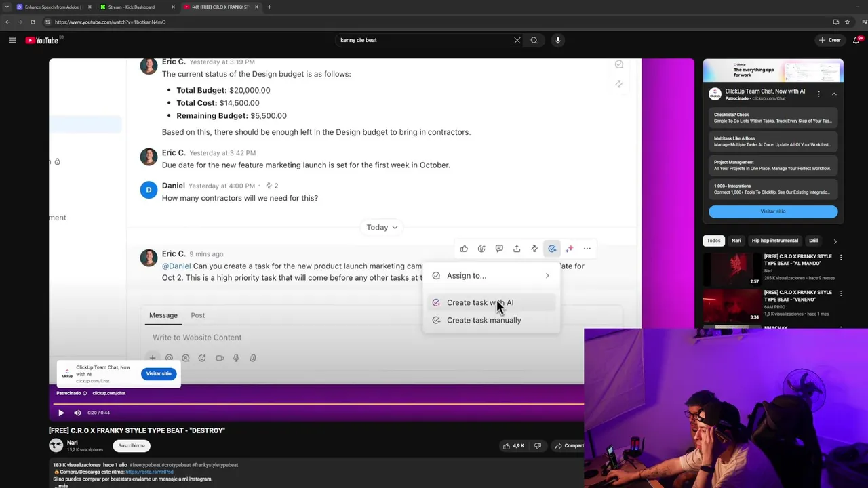Select Create task with AI
This screenshot has width=868, height=488.
pyautogui.click(x=492, y=303)
